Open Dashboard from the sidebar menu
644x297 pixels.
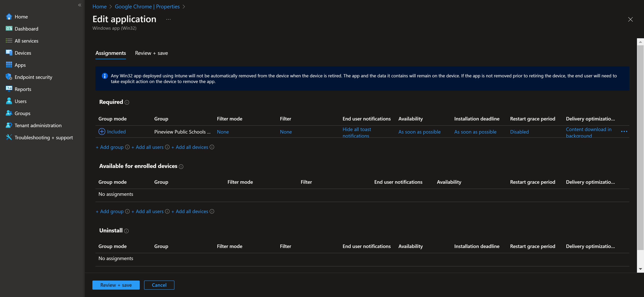(x=26, y=29)
